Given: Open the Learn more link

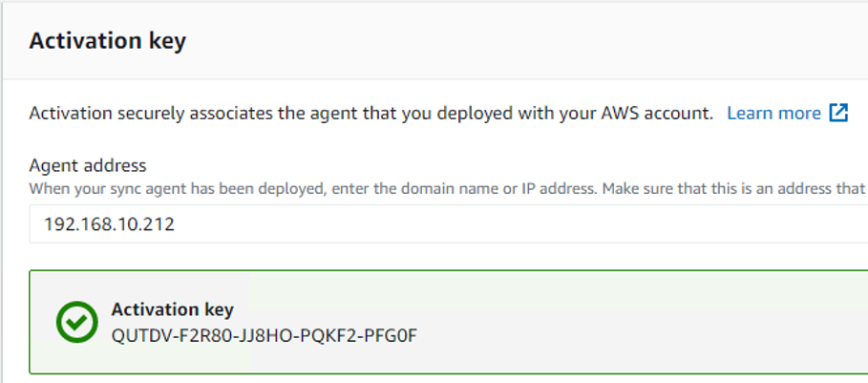Looking at the screenshot, I should (773, 114).
